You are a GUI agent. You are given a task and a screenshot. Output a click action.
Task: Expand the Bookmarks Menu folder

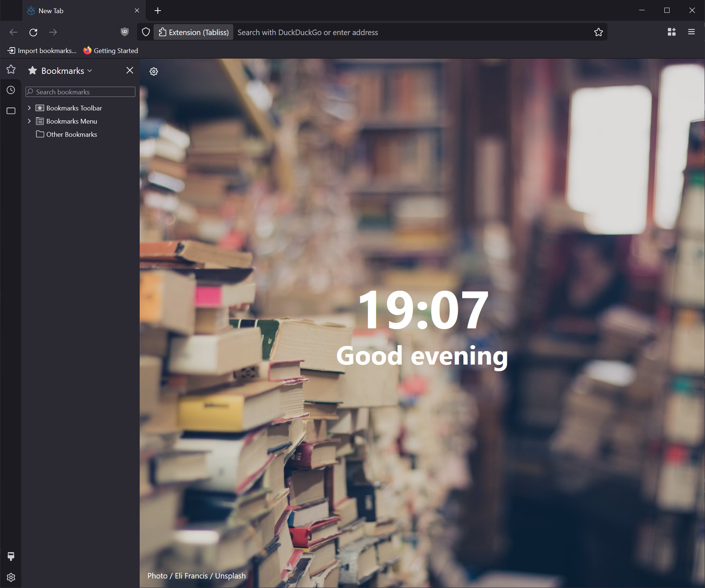(x=29, y=121)
